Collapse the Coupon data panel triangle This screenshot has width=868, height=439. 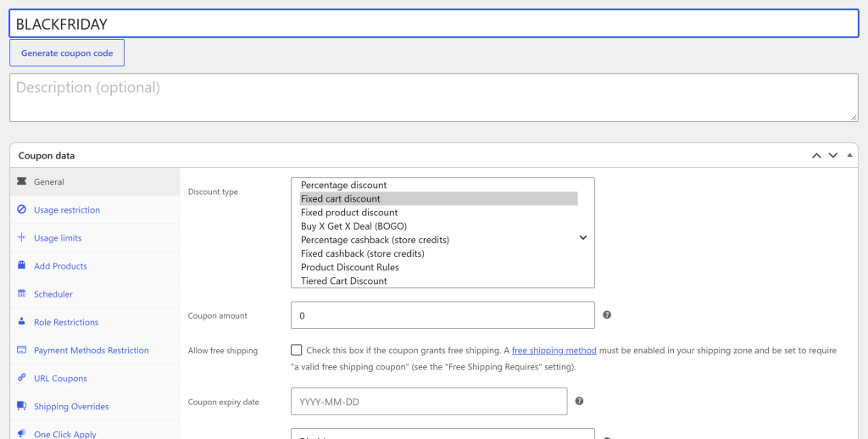[x=849, y=156]
